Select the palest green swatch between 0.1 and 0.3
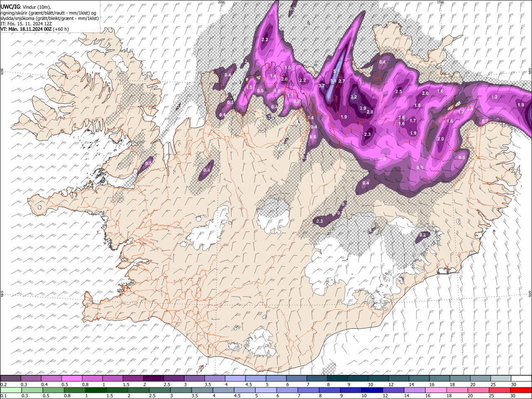Viewport: 532px width, 399px height. (x=11, y=390)
